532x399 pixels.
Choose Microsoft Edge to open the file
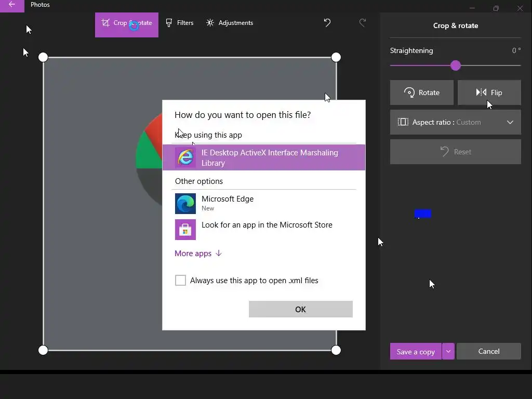(x=263, y=203)
